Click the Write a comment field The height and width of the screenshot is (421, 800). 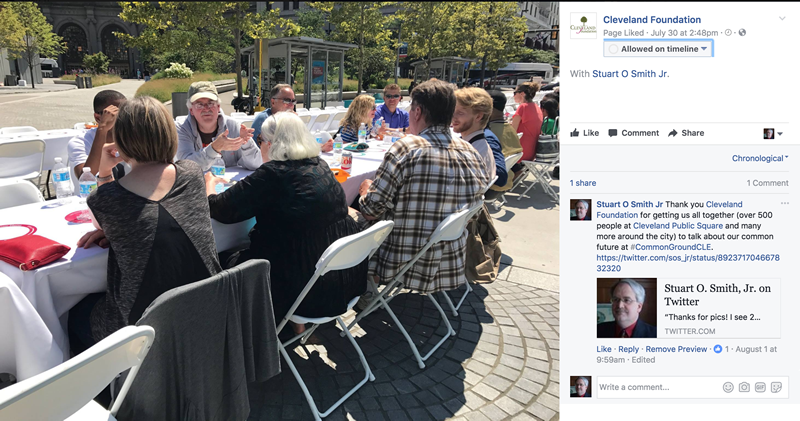click(658, 387)
